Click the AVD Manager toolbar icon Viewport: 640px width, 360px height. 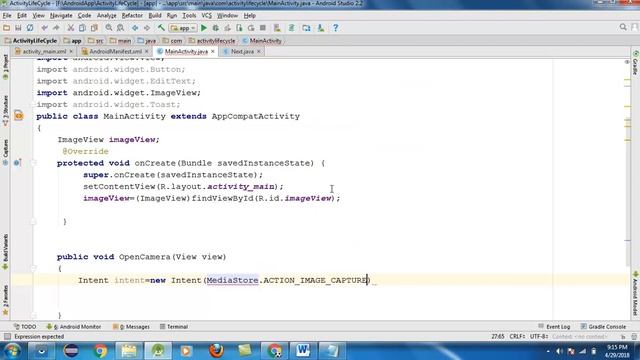tap(277, 28)
